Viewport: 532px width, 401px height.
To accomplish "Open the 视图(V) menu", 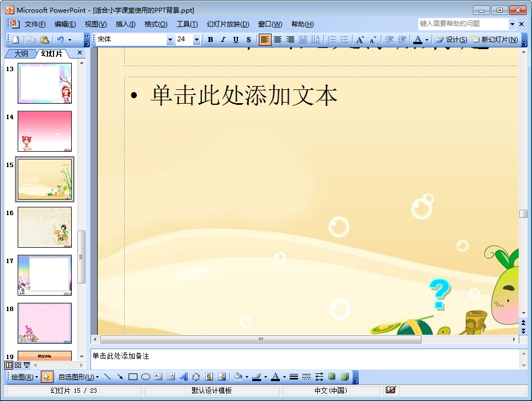I will point(95,24).
